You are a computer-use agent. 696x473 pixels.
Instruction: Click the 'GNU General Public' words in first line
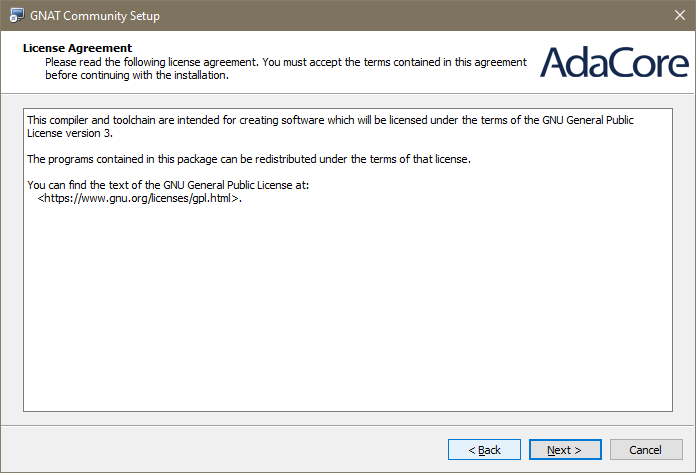click(588, 120)
